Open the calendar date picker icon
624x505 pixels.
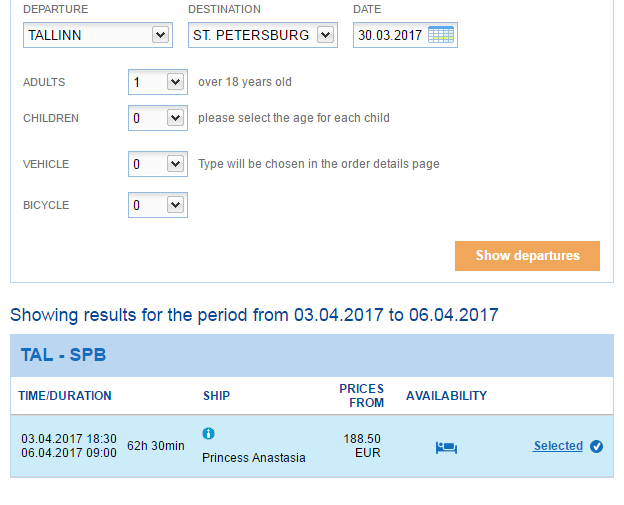[441, 35]
